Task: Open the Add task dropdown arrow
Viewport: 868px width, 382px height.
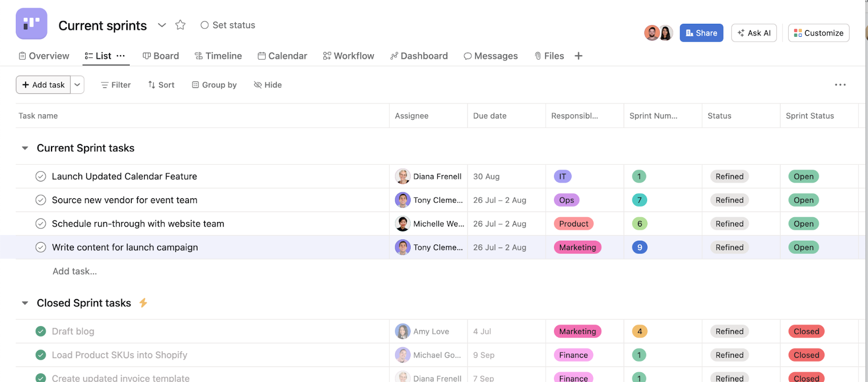Action: (x=78, y=85)
